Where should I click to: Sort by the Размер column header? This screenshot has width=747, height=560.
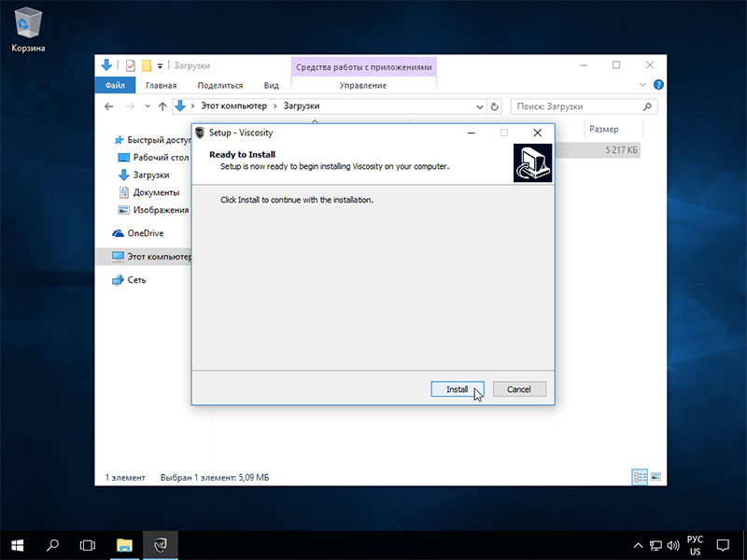[603, 129]
